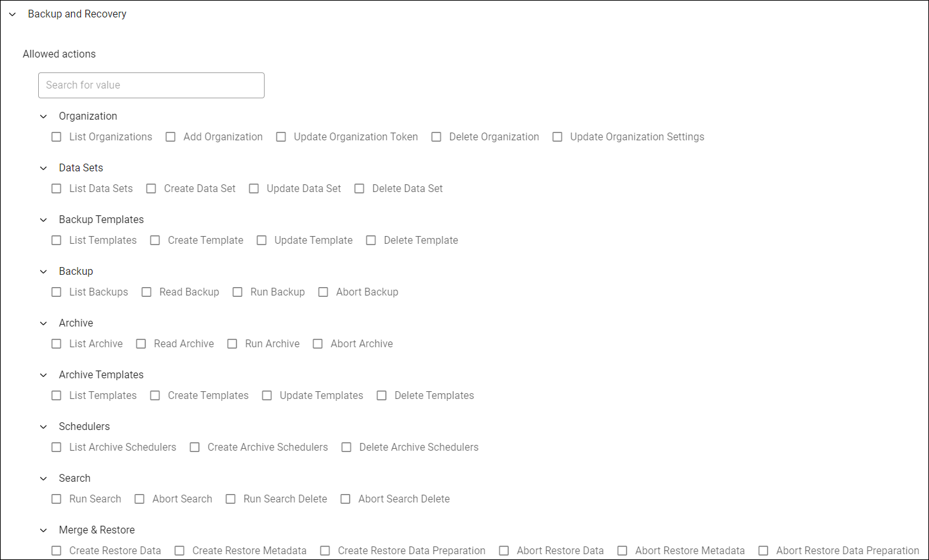Screen dimensions: 929x560
Task: Check Delete Organization
Action: click(436, 136)
